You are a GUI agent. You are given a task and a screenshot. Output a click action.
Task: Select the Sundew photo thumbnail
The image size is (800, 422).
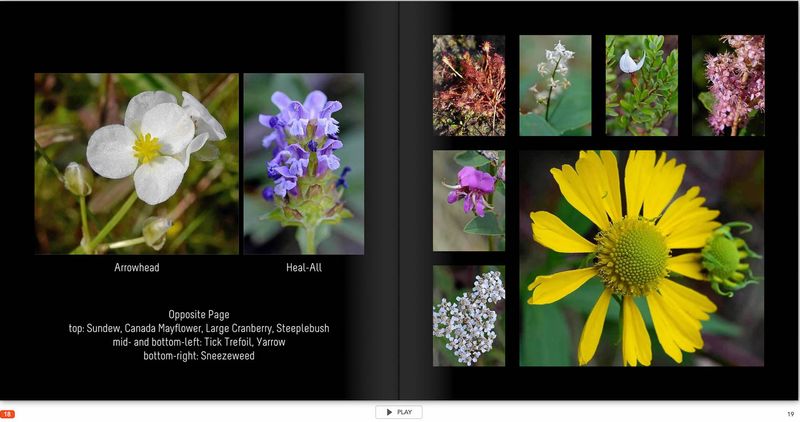point(469,85)
